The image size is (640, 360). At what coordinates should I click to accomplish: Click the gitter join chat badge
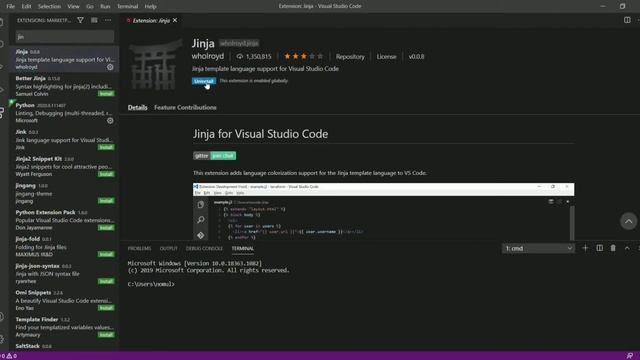214,156
